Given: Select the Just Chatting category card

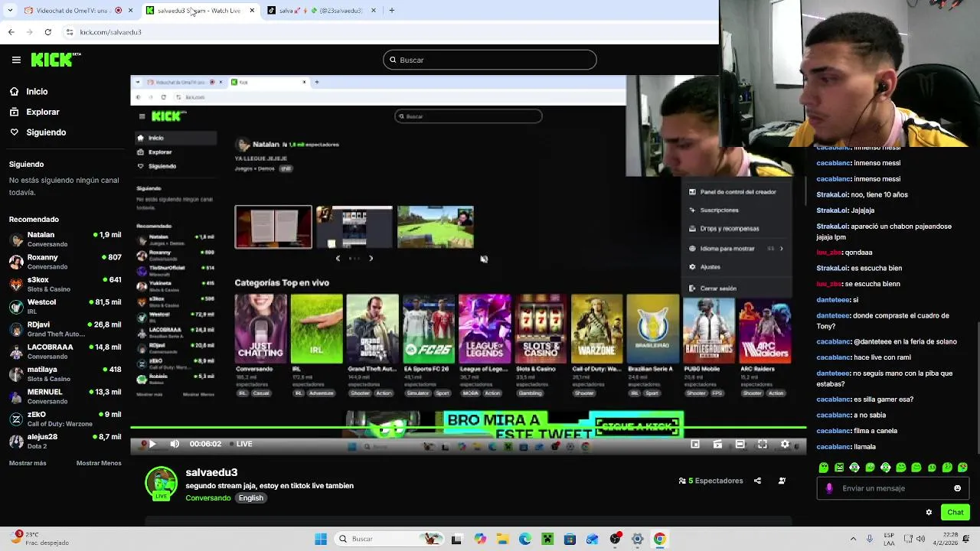Looking at the screenshot, I should [x=260, y=328].
